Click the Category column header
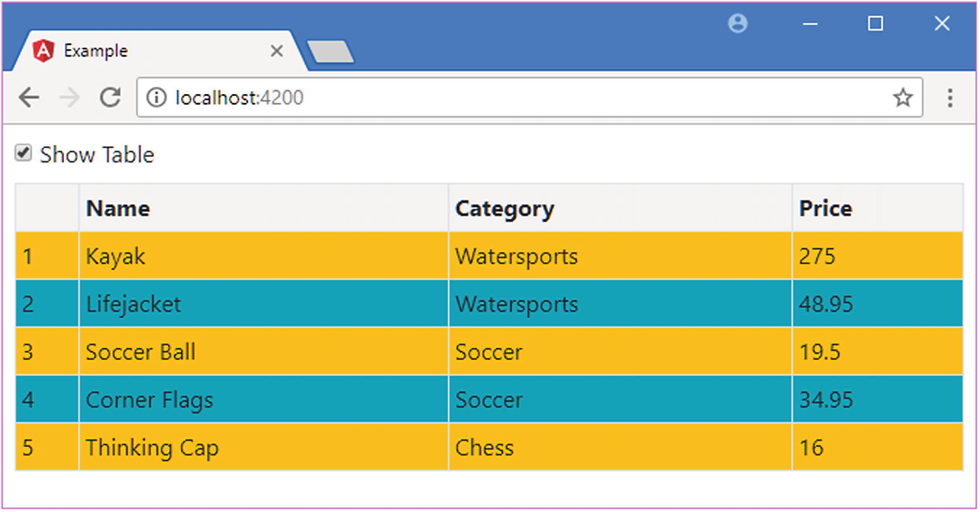The height and width of the screenshot is (512, 980). (504, 209)
